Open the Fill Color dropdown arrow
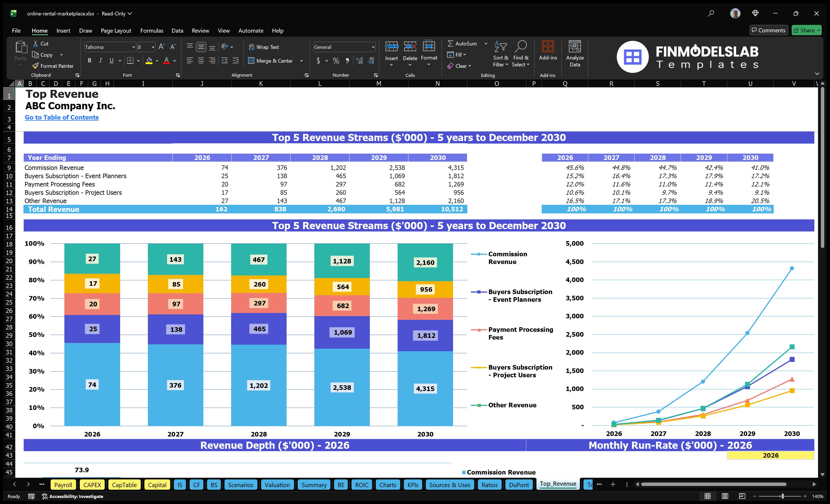Screen dimensions: 830x504 (x=157, y=61)
